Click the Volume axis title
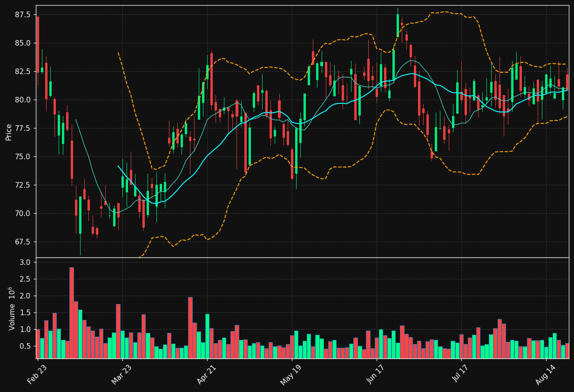 pyautogui.click(x=12, y=308)
